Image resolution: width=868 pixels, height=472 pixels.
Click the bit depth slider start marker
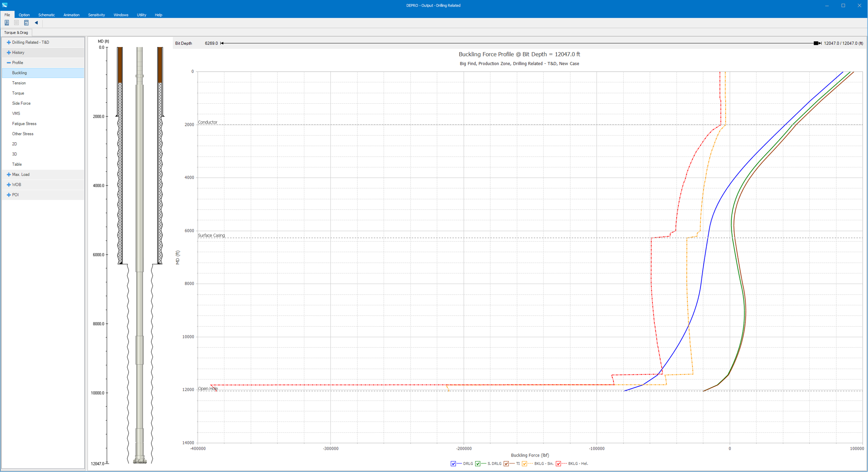(222, 43)
